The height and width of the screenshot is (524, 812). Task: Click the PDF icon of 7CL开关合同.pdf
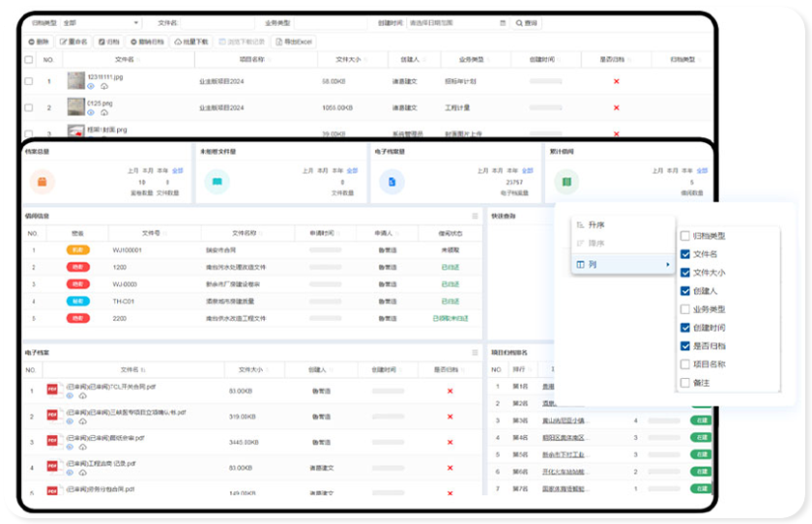point(52,390)
